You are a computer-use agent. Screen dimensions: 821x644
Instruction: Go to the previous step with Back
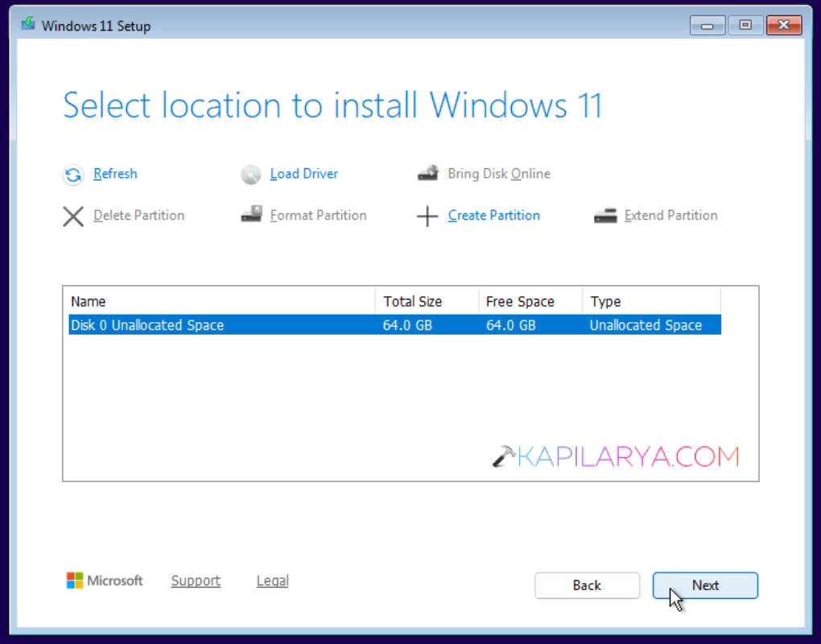[x=587, y=585]
